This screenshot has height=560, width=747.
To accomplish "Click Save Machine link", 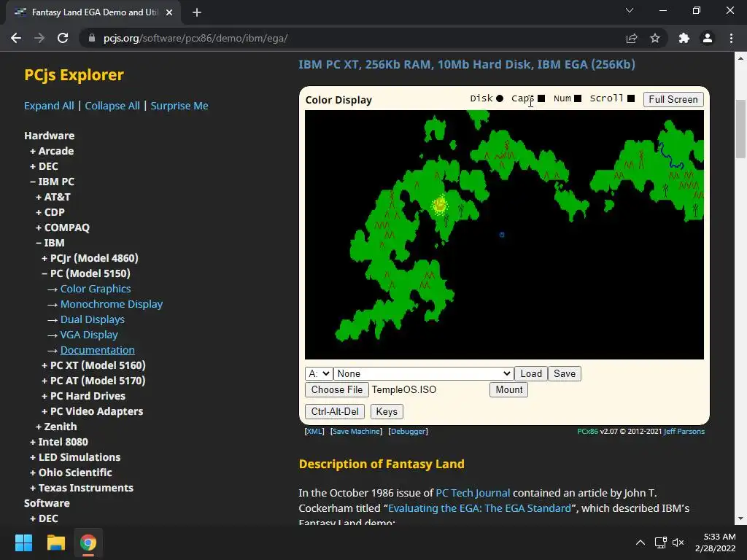I will 356,432.
